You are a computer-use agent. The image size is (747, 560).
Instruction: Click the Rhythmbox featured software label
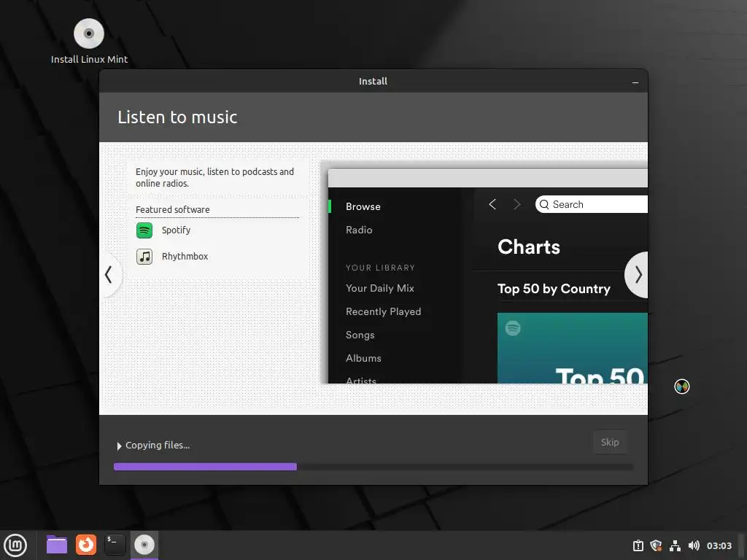(185, 257)
